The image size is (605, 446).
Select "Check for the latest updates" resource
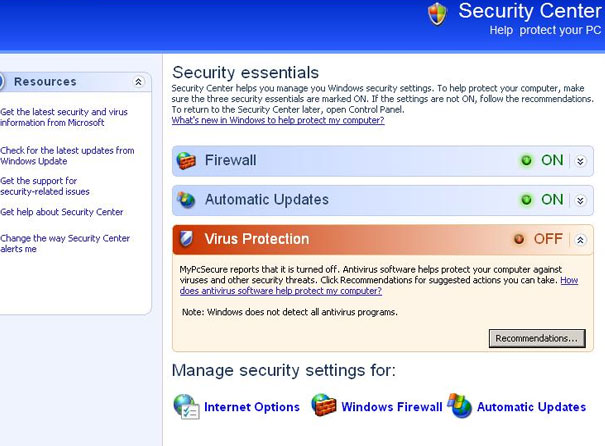pyautogui.click(x=67, y=155)
